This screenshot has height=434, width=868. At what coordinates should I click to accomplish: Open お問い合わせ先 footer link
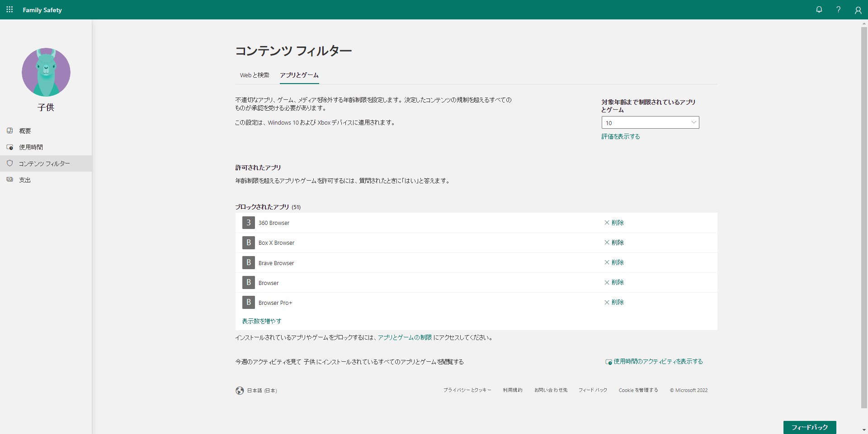point(551,390)
